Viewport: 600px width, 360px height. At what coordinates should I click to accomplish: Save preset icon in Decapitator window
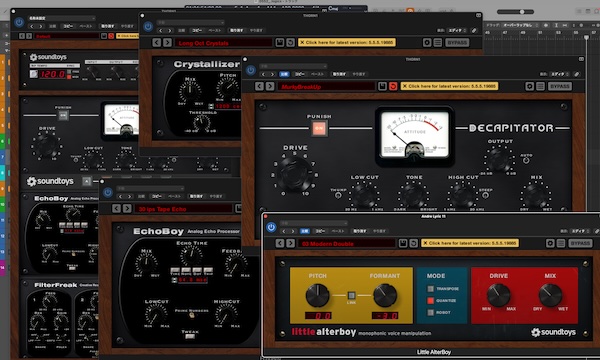click(x=382, y=86)
